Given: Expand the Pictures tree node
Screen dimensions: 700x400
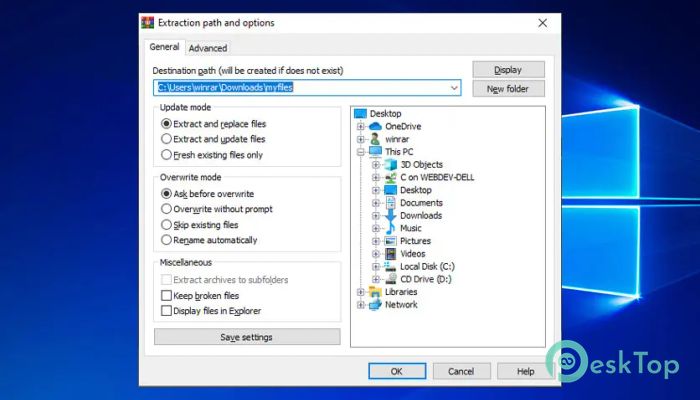Looking at the screenshot, I should 376,241.
